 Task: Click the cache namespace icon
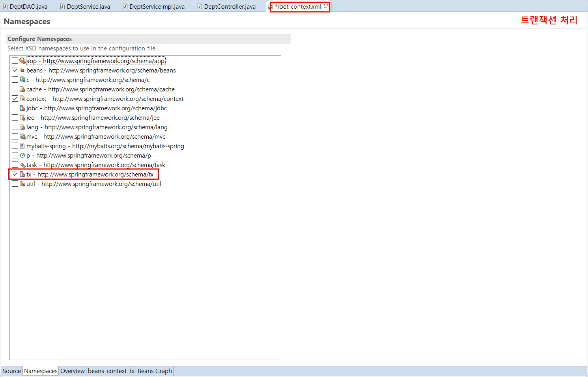(22, 89)
